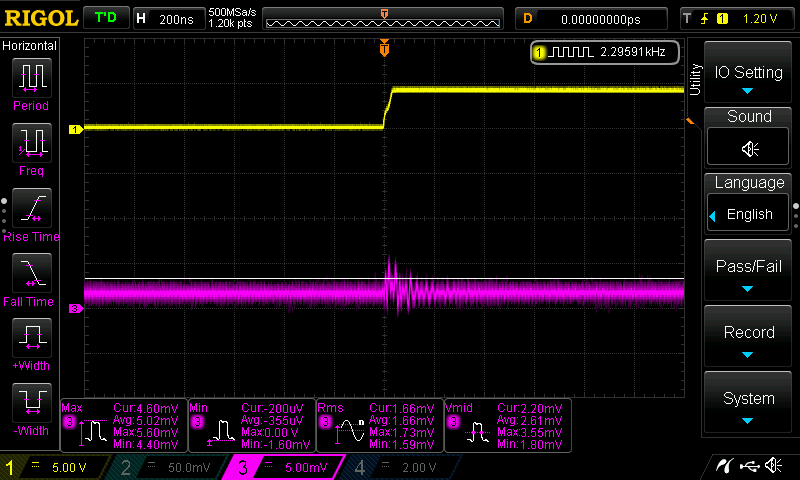Toggle channel 3 at 5.00mV
The width and height of the screenshot is (800, 480).
[285, 467]
